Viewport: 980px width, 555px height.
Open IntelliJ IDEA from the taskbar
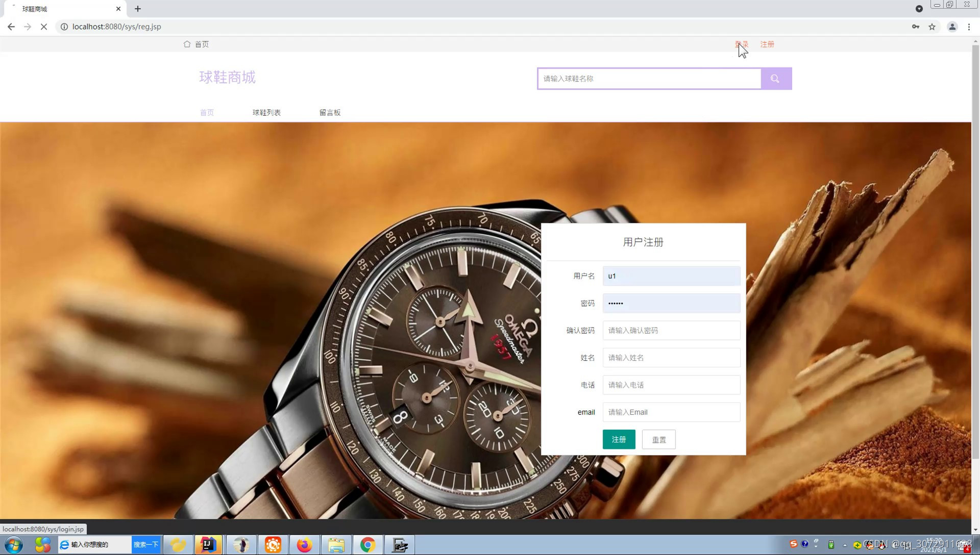click(208, 545)
